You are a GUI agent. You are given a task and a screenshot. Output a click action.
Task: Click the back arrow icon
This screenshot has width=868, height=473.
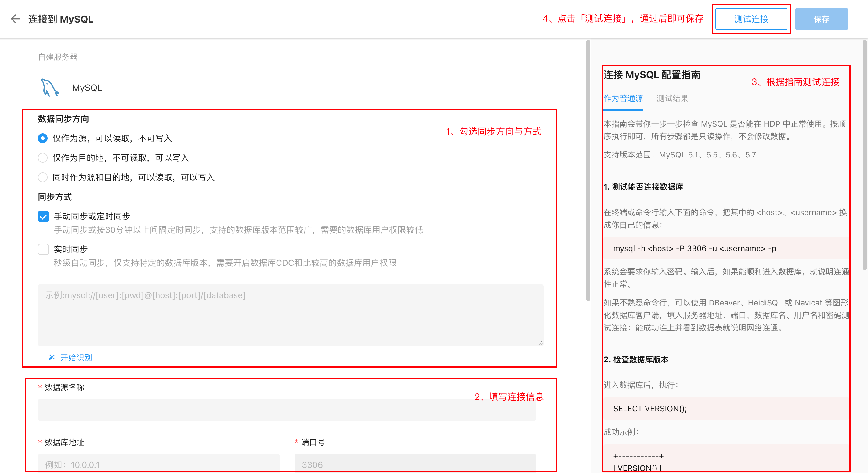pyautogui.click(x=16, y=19)
